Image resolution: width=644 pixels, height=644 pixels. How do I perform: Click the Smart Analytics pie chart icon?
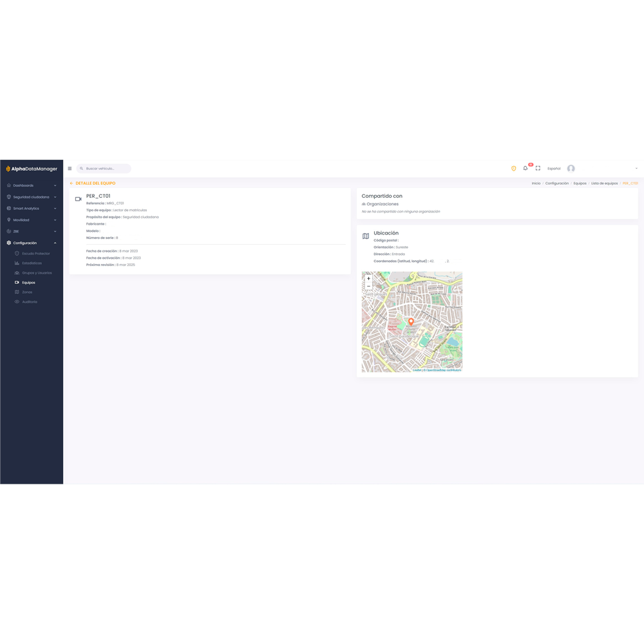(8, 209)
